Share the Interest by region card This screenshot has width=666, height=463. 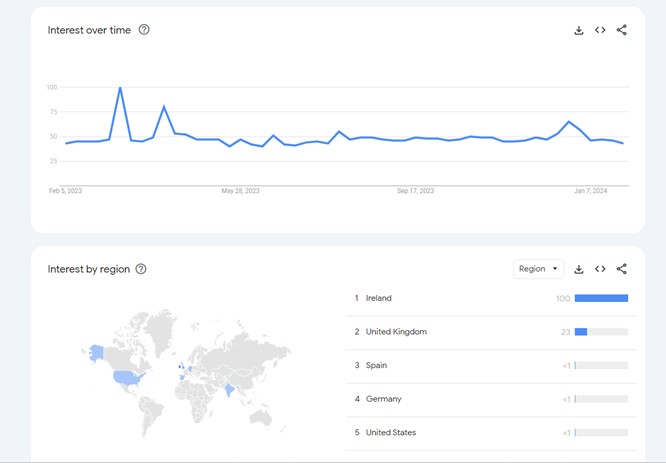pos(621,269)
